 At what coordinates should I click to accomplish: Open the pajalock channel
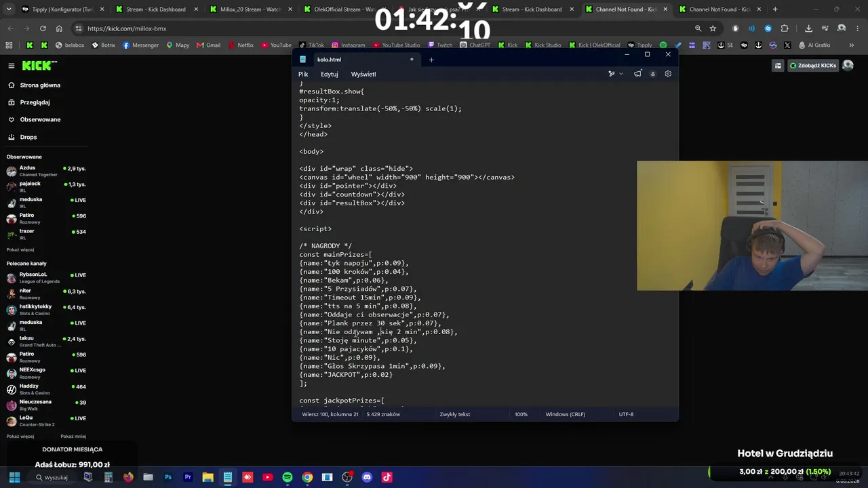[46, 186]
